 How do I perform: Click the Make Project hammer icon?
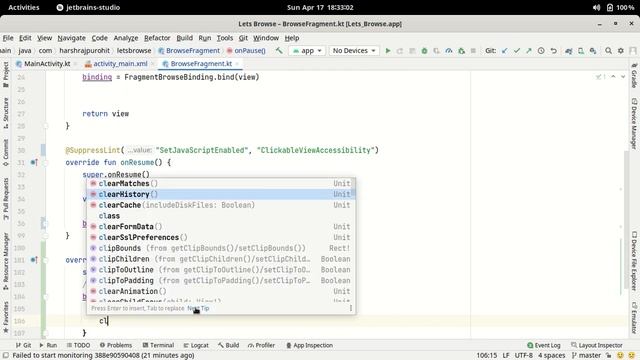pyautogui.click(x=279, y=51)
